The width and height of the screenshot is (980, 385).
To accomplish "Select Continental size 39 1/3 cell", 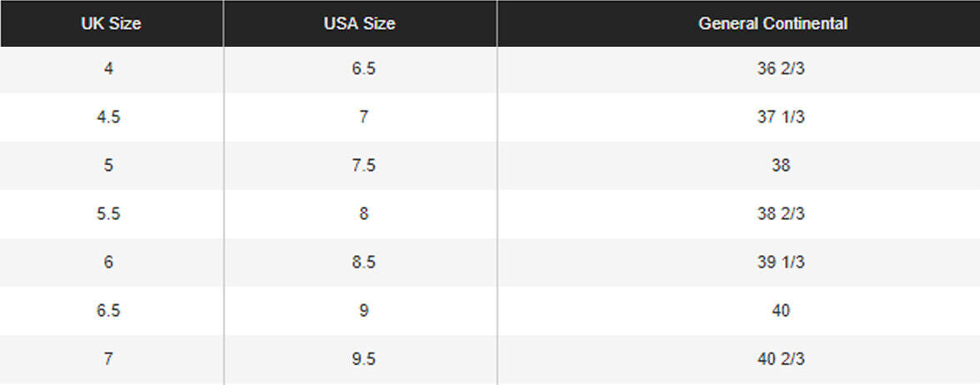I will coord(781,262).
